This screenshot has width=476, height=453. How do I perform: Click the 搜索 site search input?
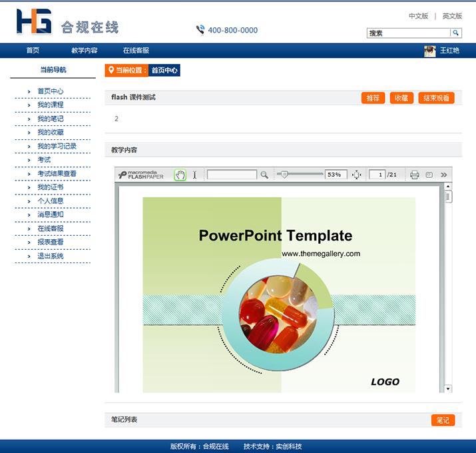click(x=408, y=33)
